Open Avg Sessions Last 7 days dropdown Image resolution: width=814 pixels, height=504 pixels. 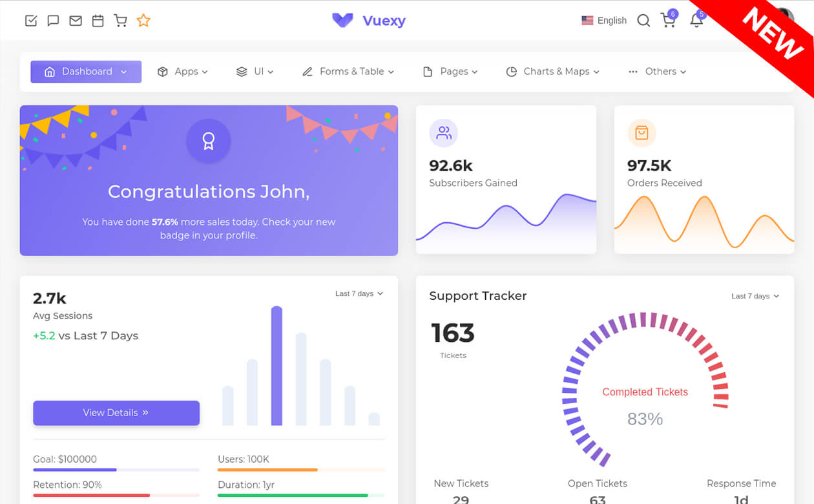coord(359,294)
